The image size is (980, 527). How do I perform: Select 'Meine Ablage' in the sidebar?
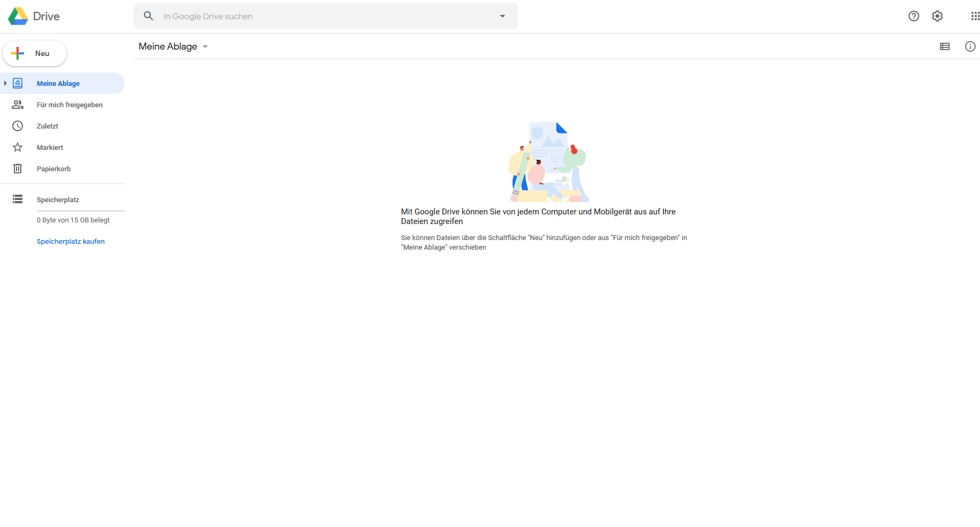click(62, 83)
